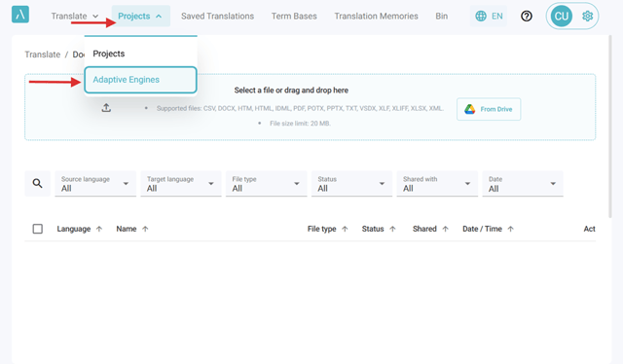Click the Date / Time column header
Screen dimensions: 623x364
(482, 229)
